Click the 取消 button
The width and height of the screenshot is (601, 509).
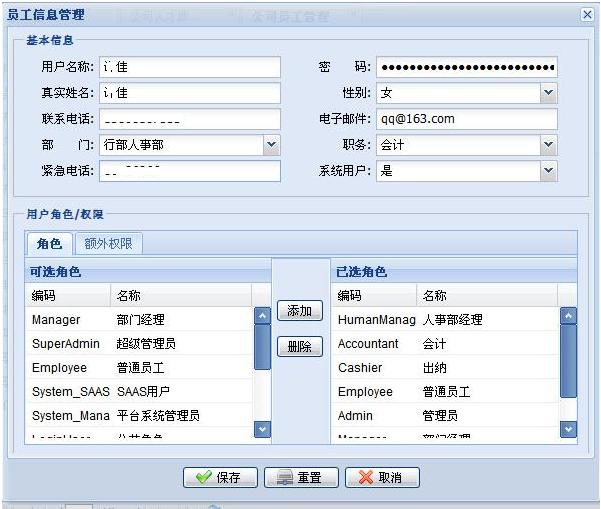click(x=382, y=477)
